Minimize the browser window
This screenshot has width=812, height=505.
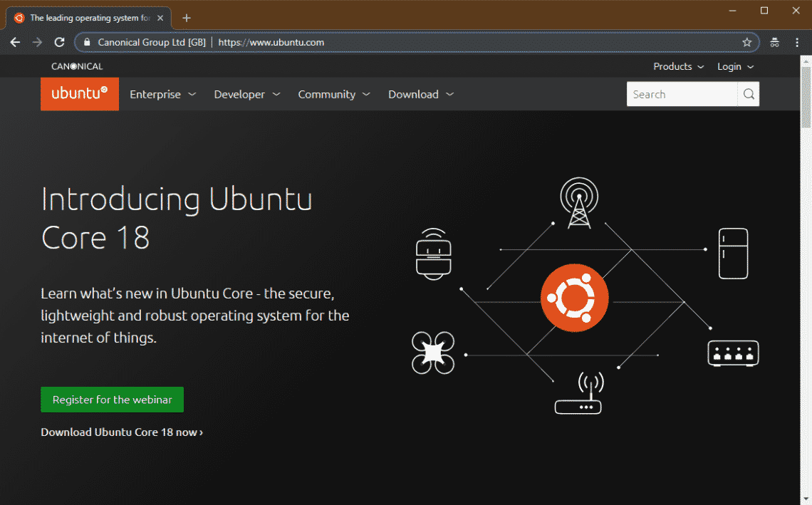(x=732, y=11)
